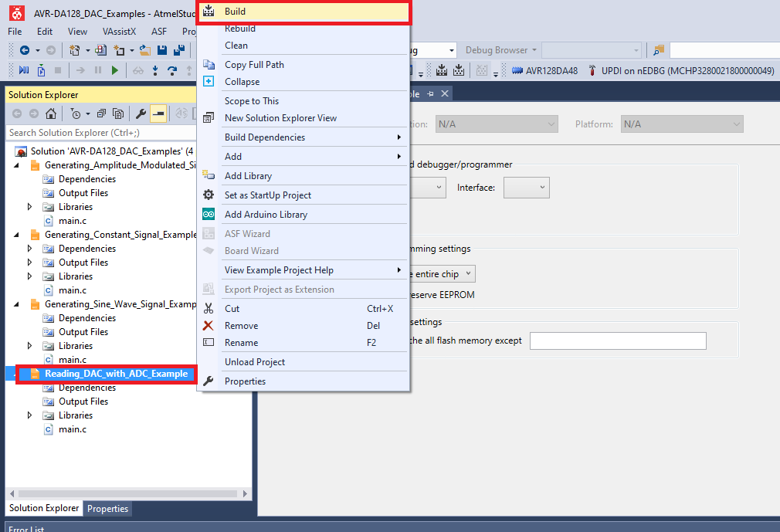This screenshot has width=780, height=532.
Task: Click the Error List panel header
Action: coord(25,528)
